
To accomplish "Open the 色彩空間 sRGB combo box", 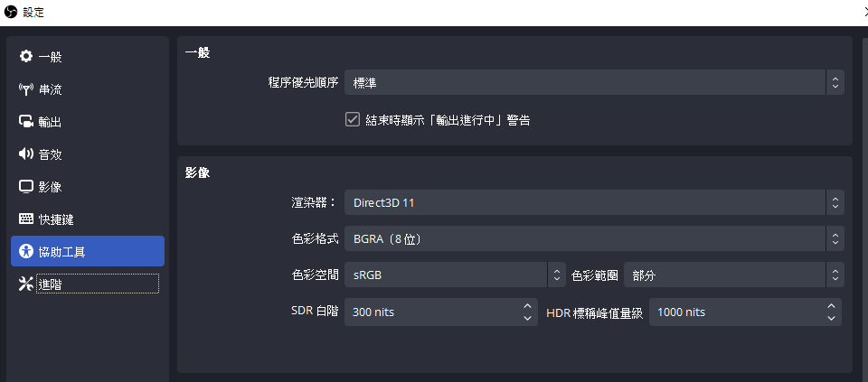I will point(455,275).
